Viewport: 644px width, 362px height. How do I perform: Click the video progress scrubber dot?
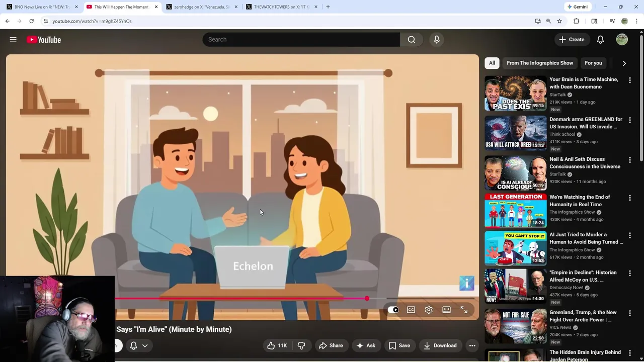coord(367,299)
